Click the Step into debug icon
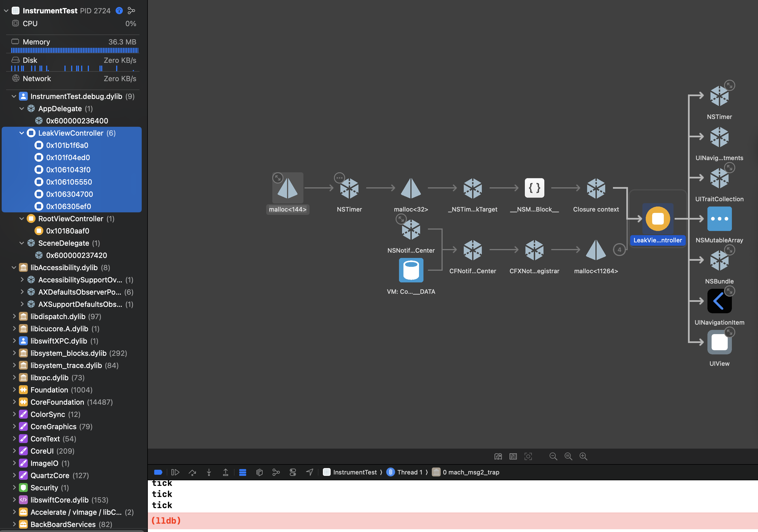This screenshot has height=532, width=758. coord(209,472)
